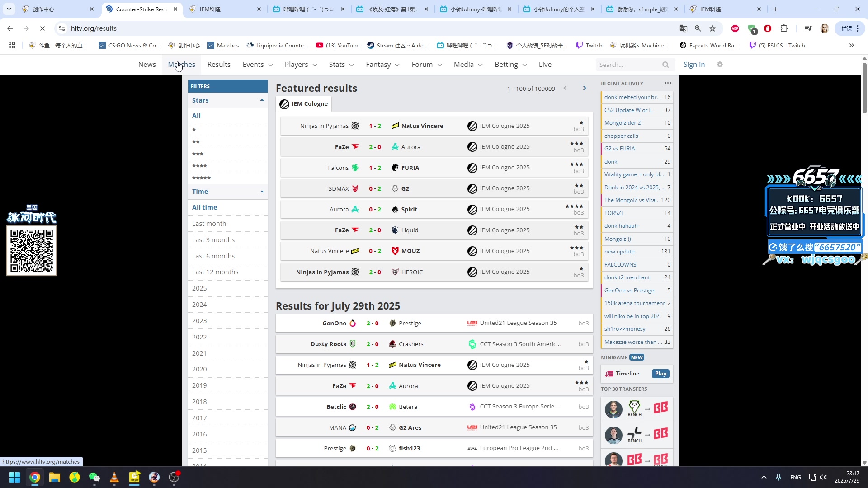Viewport: 868px width, 488px height.
Task: Open WeChat from the taskbar
Action: [94, 477]
